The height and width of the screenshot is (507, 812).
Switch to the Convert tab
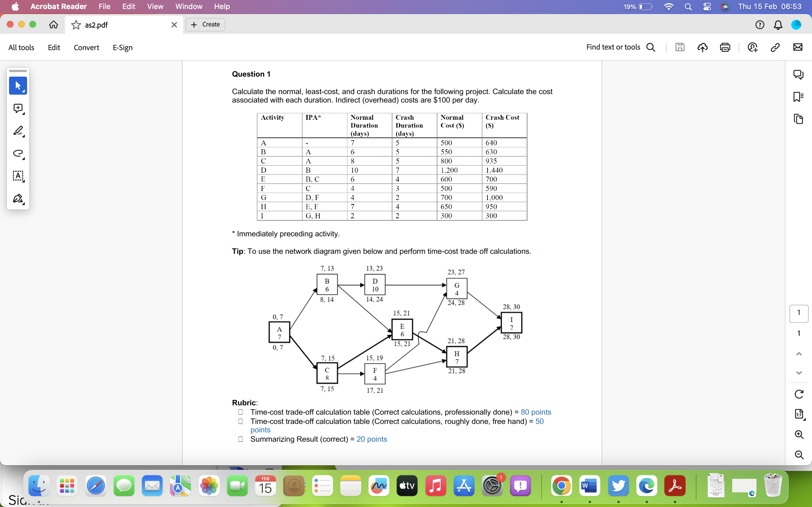(x=86, y=47)
